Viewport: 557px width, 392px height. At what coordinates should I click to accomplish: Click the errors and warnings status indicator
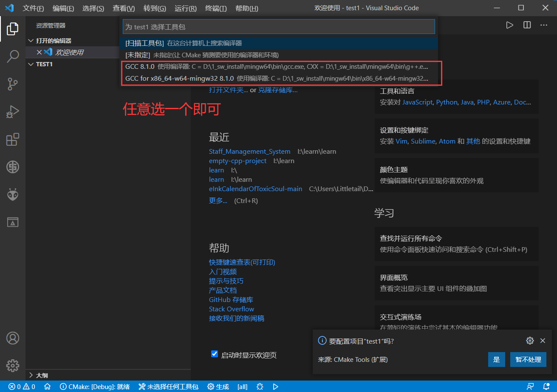click(22, 386)
